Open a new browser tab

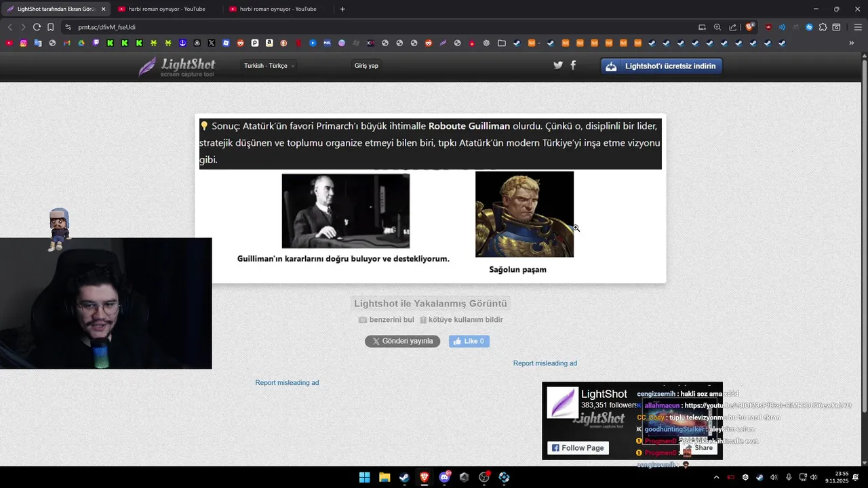click(342, 9)
